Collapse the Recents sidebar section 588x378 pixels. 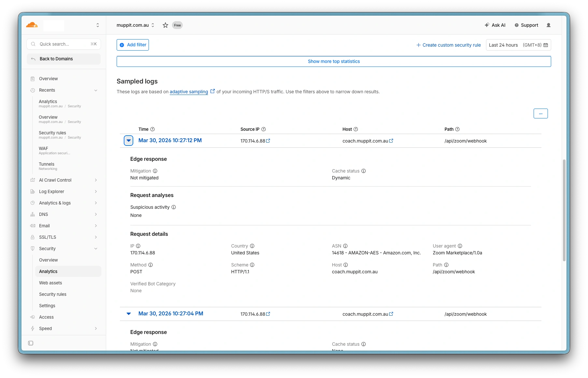pyautogui.click(x=96, y=90)
